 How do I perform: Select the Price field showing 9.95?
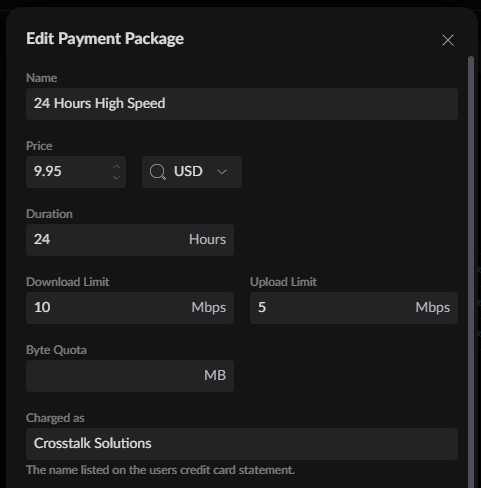click(76, 172)
